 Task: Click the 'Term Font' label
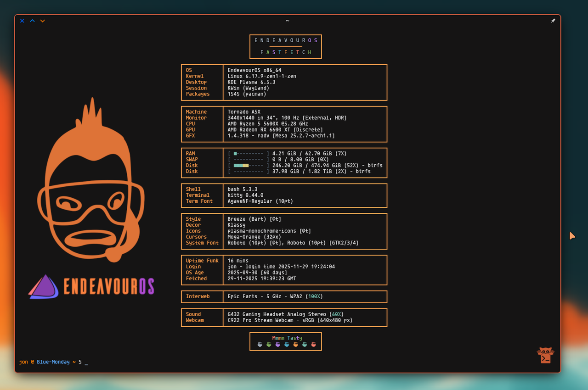click(x=199, y=201)
